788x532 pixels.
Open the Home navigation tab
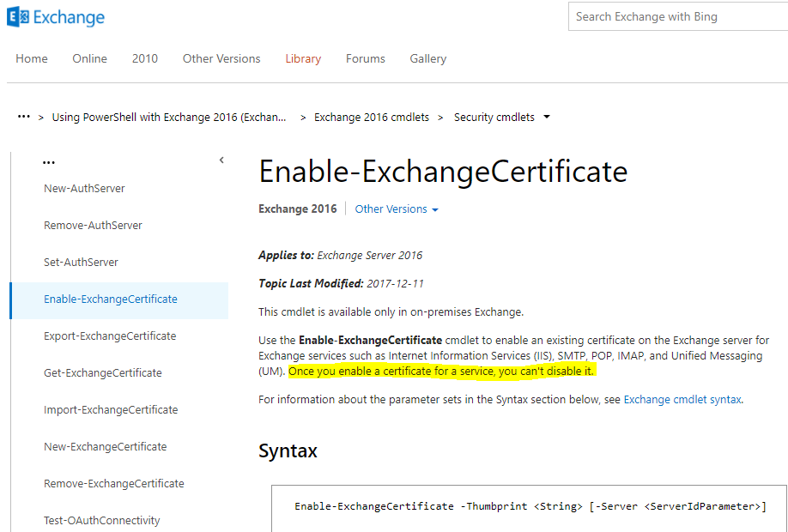(x=32, y=58)
